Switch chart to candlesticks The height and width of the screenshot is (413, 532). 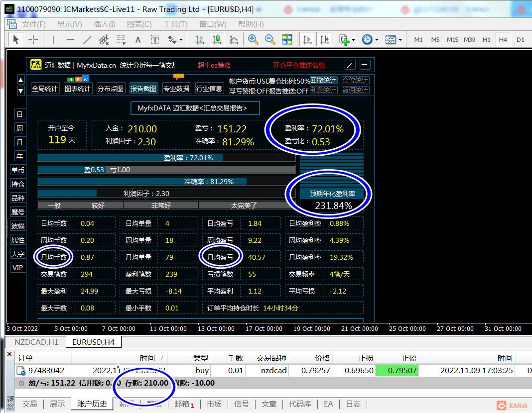[217, 40]
